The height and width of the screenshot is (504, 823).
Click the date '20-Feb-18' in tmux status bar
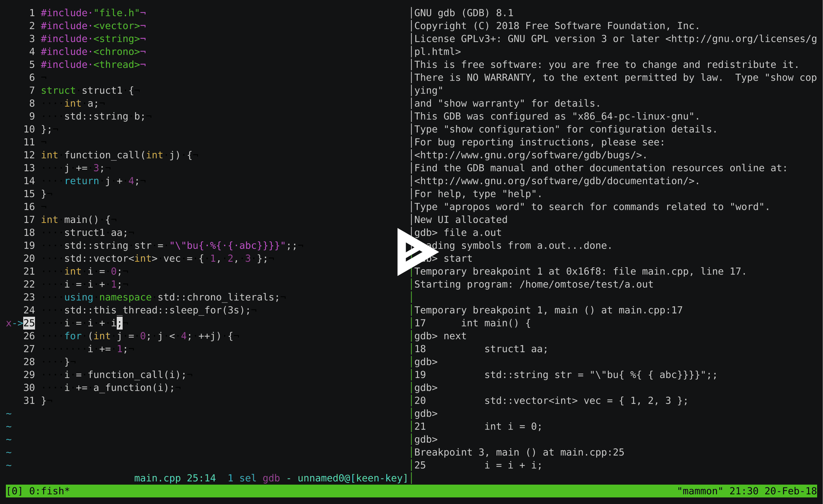[x=790, y=491]
